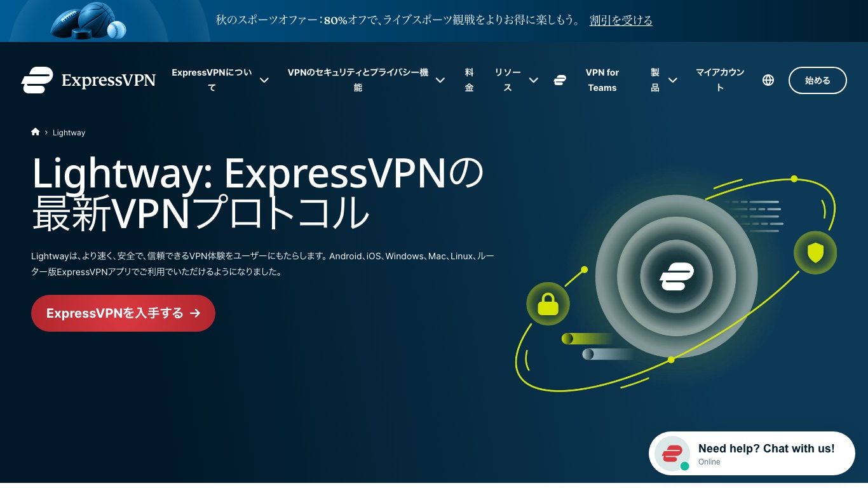Expand the VPNのセキュリティとプライバシー機能 chevron

[x=440, y=80]
